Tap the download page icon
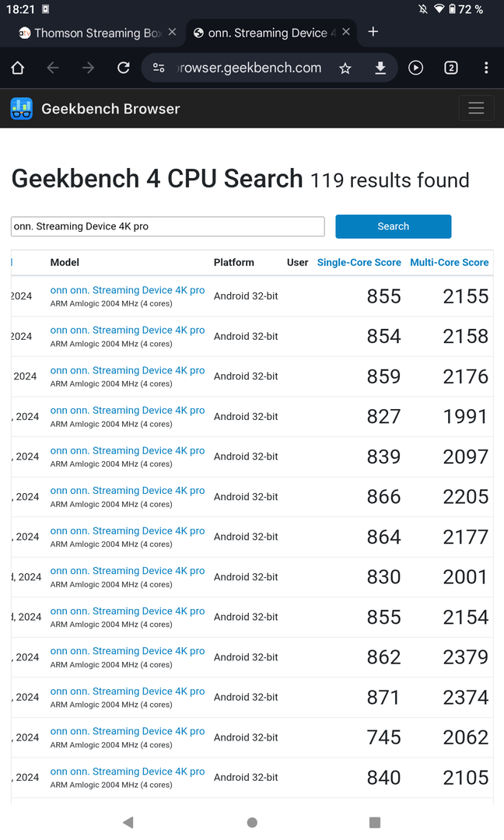Screen dimensions: 504x840 pyautogui.click(x=380, y=68)
